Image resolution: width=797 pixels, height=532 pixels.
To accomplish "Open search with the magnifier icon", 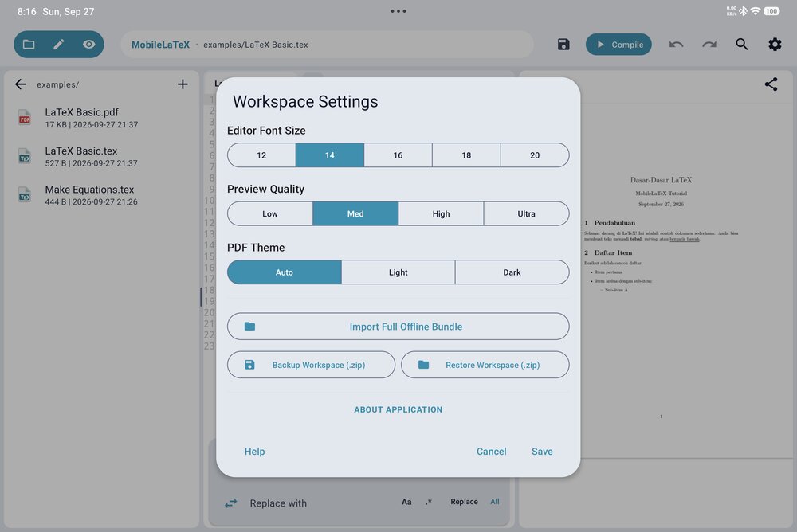I will (741, 45).
